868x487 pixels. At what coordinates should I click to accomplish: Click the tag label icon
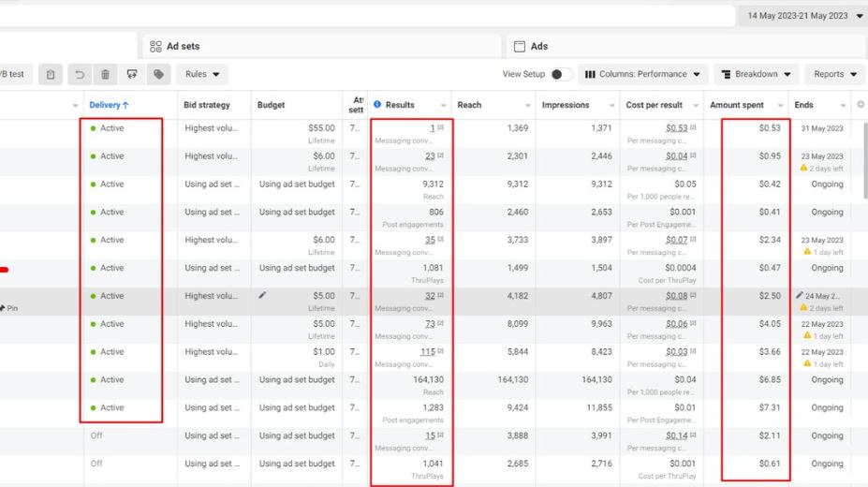point(159,74)
